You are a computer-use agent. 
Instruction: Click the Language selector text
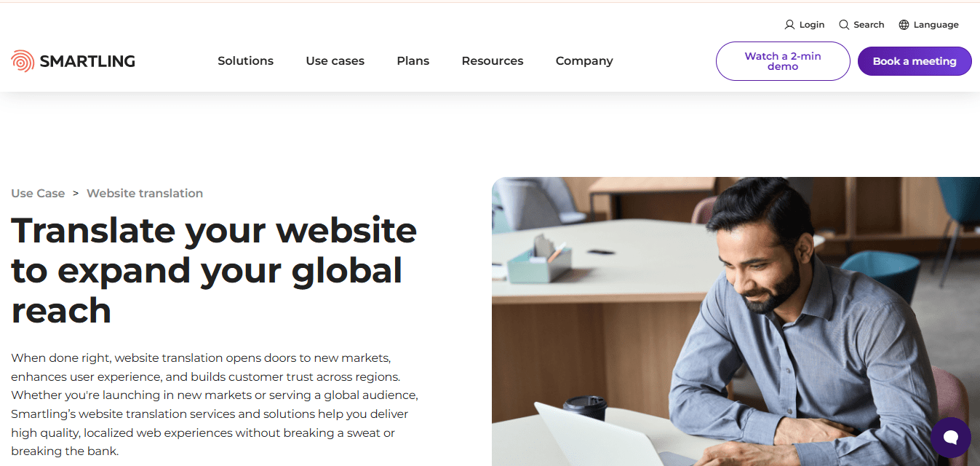pyautogui.click(x=936, y=25)
